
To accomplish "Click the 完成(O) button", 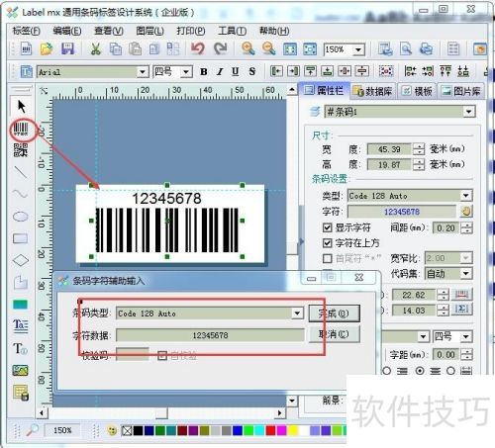I will (x=334, y=314).
